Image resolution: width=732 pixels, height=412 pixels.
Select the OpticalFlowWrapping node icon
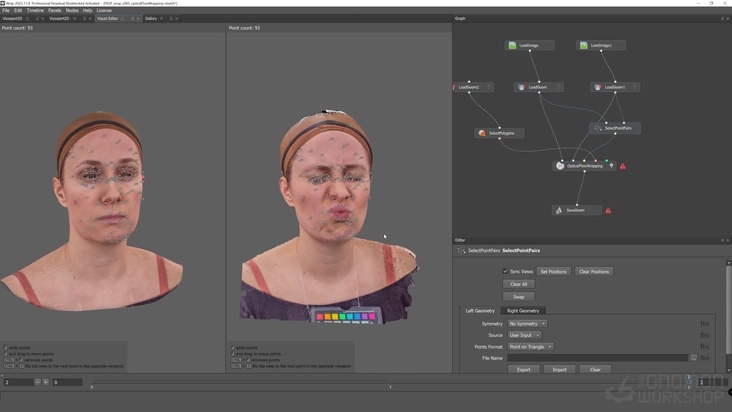pyautogui.click(x=560, y=166)
